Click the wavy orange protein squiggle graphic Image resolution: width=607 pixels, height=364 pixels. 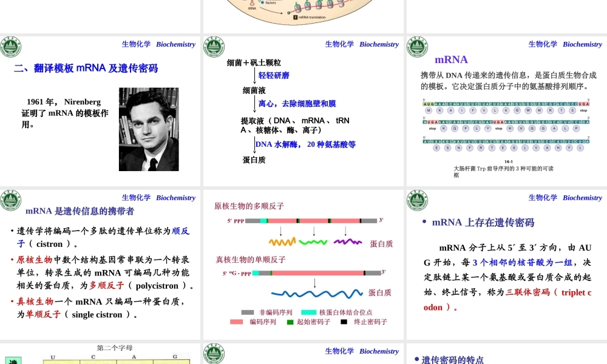point(282,242)
